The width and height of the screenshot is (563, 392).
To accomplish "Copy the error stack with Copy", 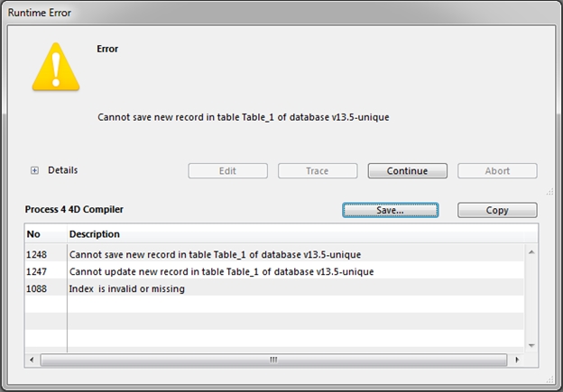I will 497,210.
